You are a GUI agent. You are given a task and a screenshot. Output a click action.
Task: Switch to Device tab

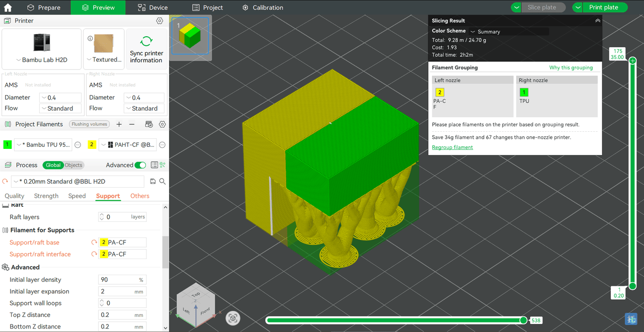[153, 8]
